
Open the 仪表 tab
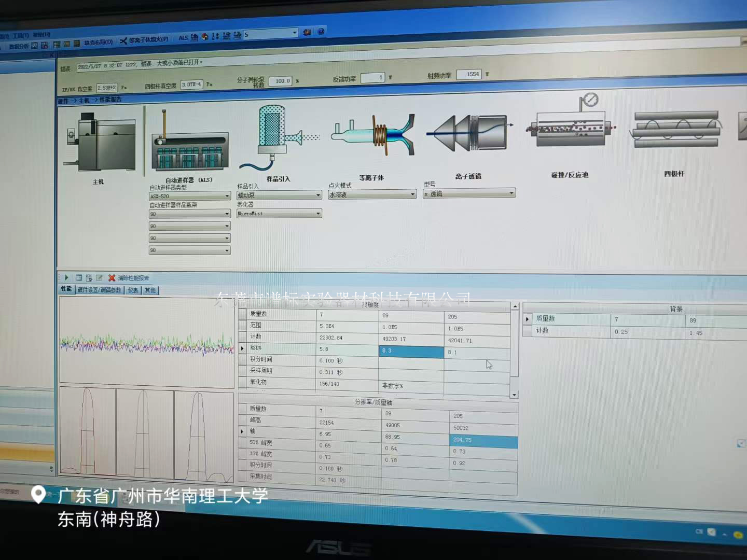tap(133, 290)
